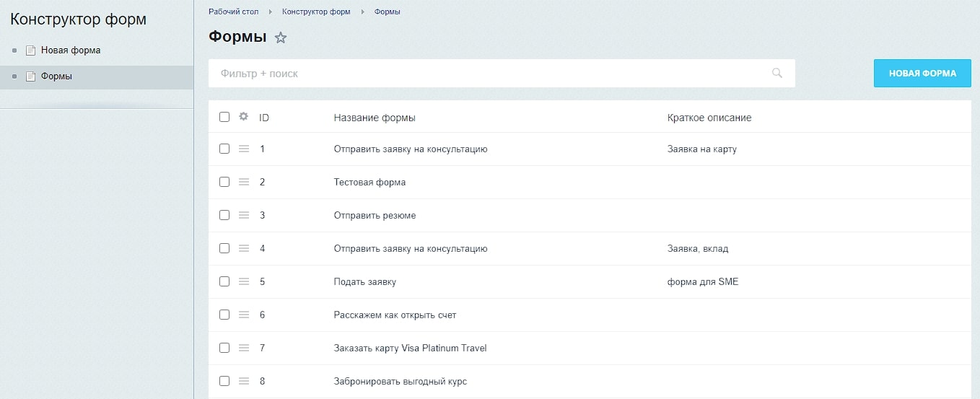
Task: Go to Рабочий стол breadcrumb link
Action: coord(235,12)
